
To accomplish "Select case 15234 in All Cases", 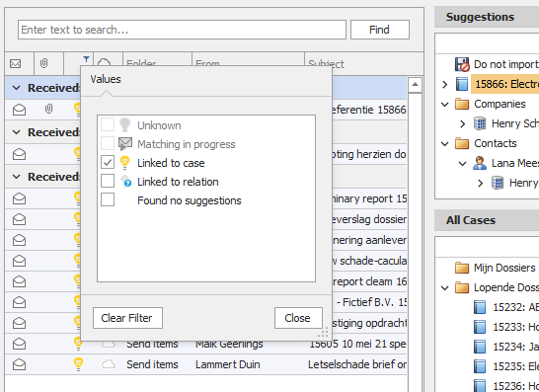I will pyautogui.click(x=515, y=347).
